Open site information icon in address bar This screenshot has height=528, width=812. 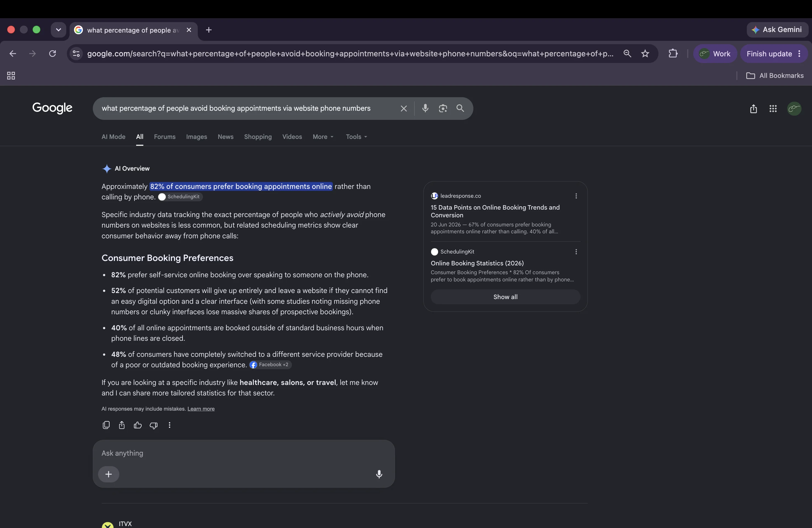coord(77,54)
